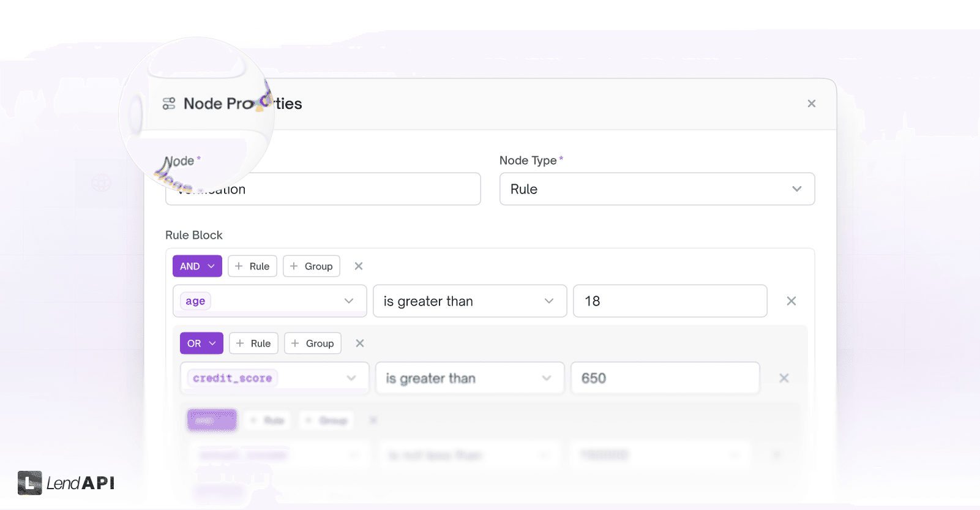
Task: Add a Rule to the AND group
Action: (252, 266)
